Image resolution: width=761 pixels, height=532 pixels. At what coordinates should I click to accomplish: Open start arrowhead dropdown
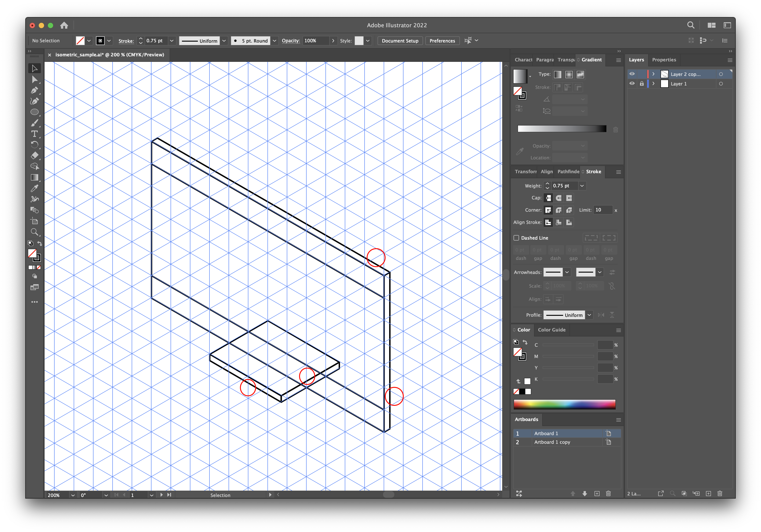[567, 272]
